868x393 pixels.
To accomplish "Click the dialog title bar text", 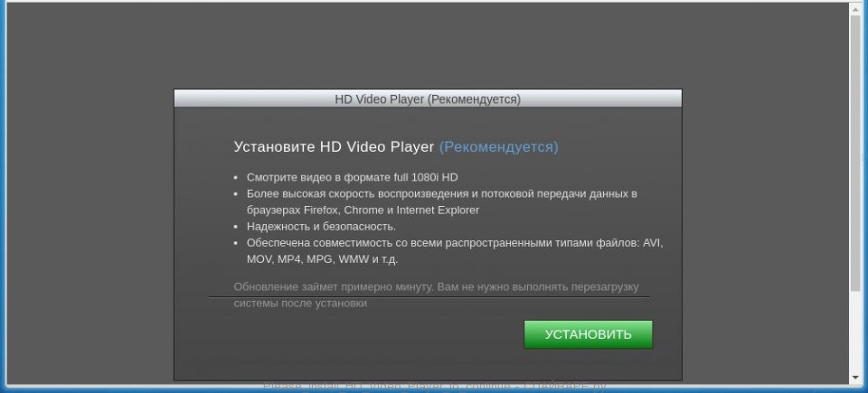I will click(x=428, y=98).
